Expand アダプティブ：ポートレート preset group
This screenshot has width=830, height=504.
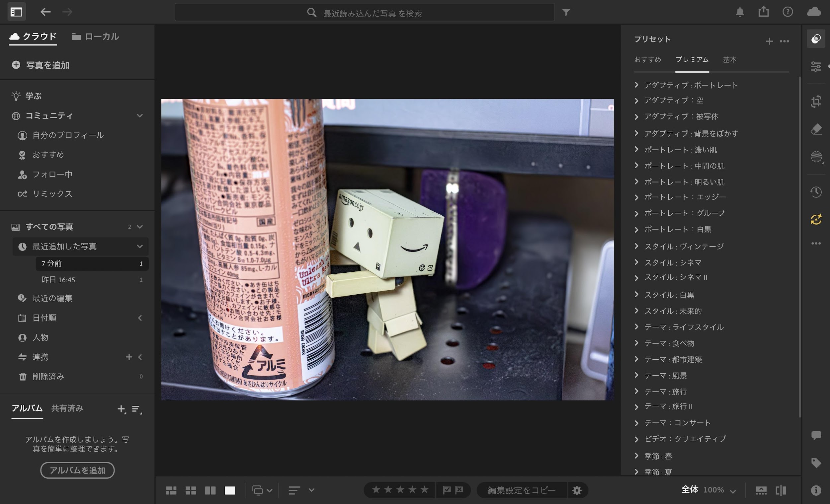click(636, 85)
